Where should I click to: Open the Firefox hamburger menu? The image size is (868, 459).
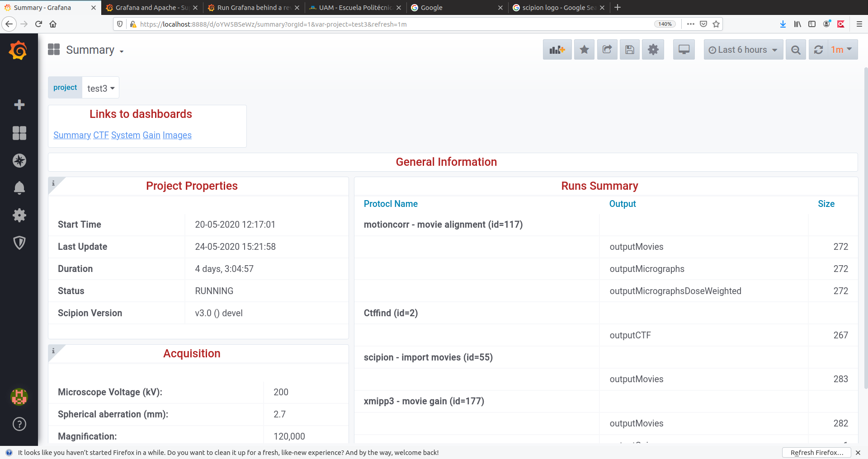(x=859, y=24)
